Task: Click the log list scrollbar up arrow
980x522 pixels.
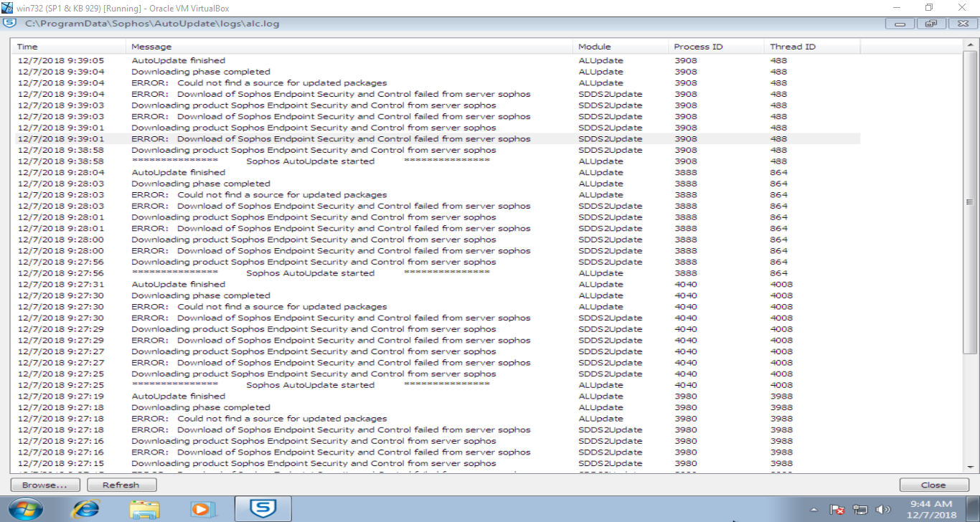Action: (969, 46)
